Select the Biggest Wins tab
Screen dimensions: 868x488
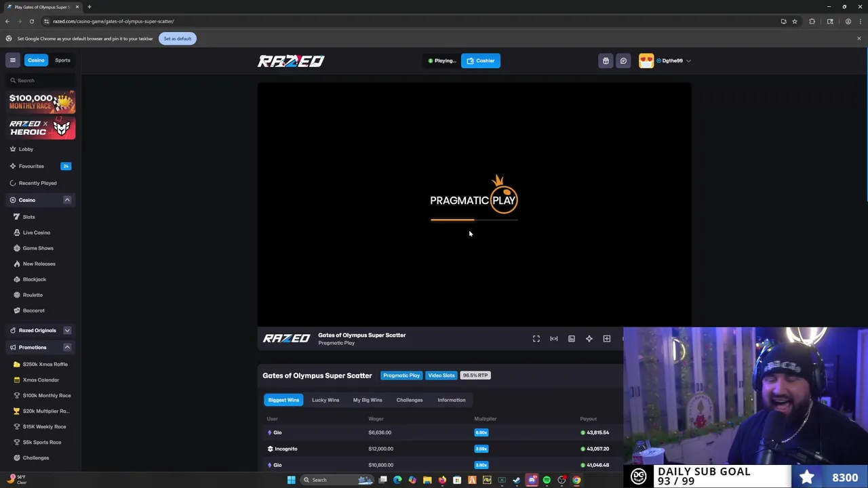click(x=283, y=400)
